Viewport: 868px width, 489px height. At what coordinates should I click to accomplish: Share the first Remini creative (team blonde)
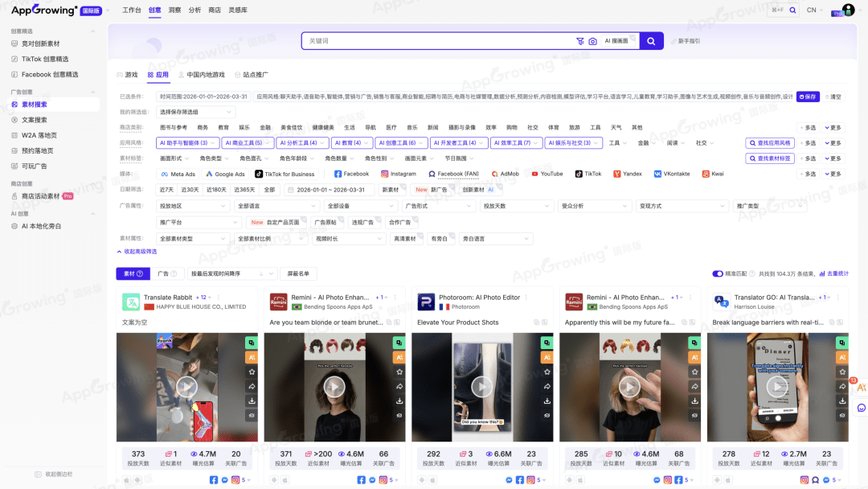(x=399, y=386)
